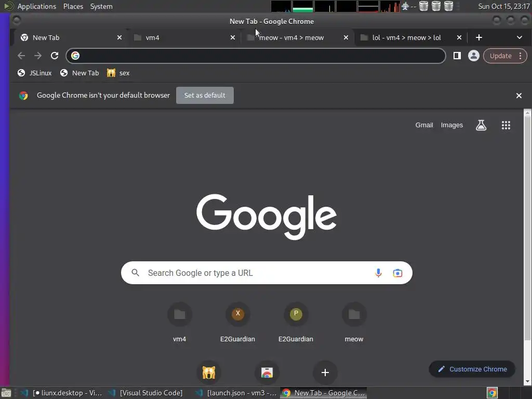Open the profile avatar menu
The width and height of the screenshot is (532, 399).
[474, 56]
